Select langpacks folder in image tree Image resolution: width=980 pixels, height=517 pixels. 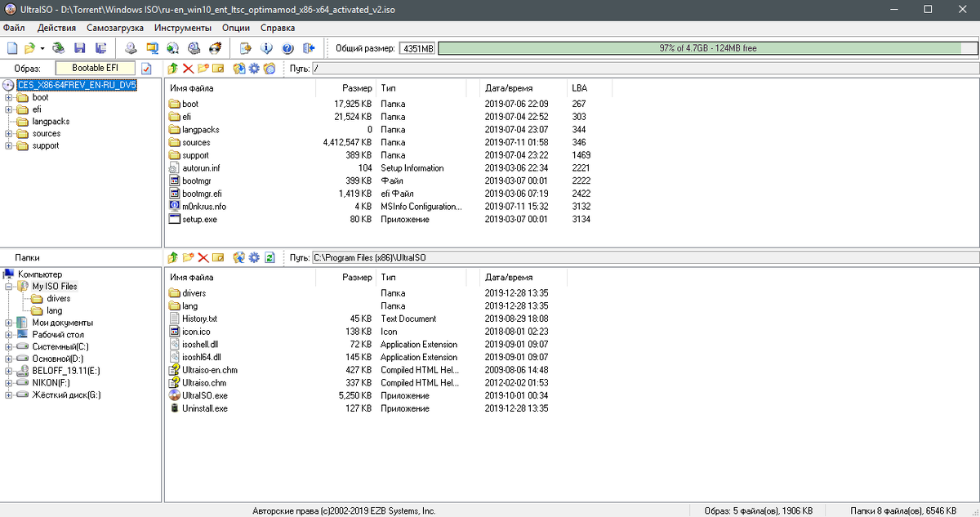(x=51, y=122)
